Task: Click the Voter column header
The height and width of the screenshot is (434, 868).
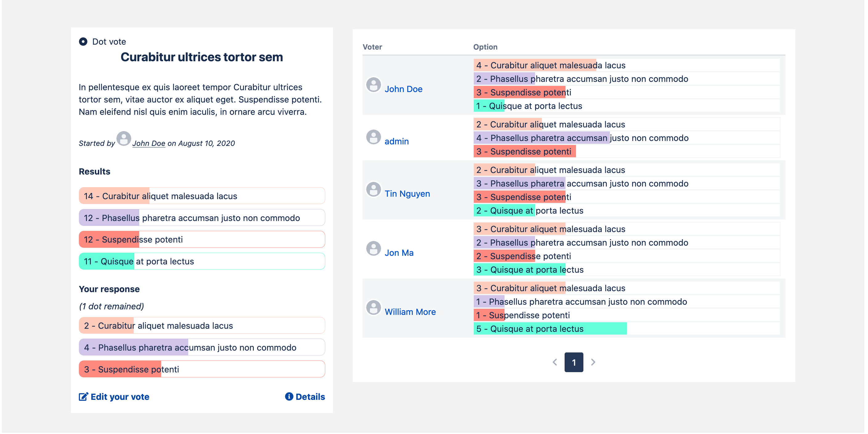Action: (x=372, y=47)
